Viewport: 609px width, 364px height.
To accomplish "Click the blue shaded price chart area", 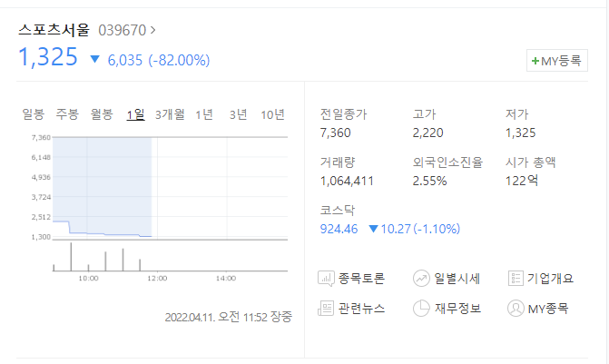I will [102, 182].
